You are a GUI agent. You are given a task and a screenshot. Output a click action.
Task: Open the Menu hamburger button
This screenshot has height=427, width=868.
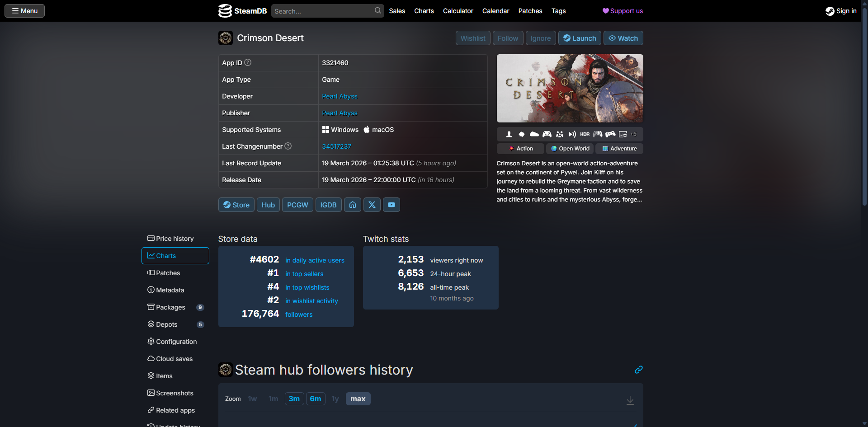coord(25,11)
